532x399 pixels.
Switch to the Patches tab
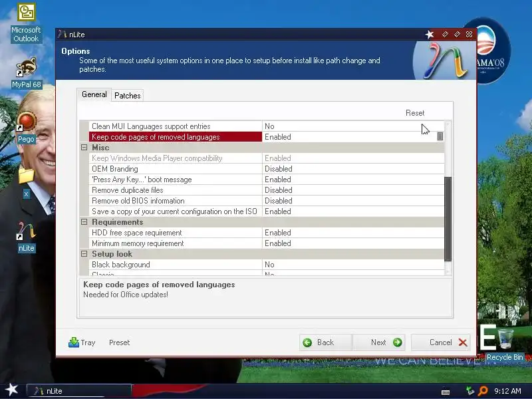[x=127, y=96]
